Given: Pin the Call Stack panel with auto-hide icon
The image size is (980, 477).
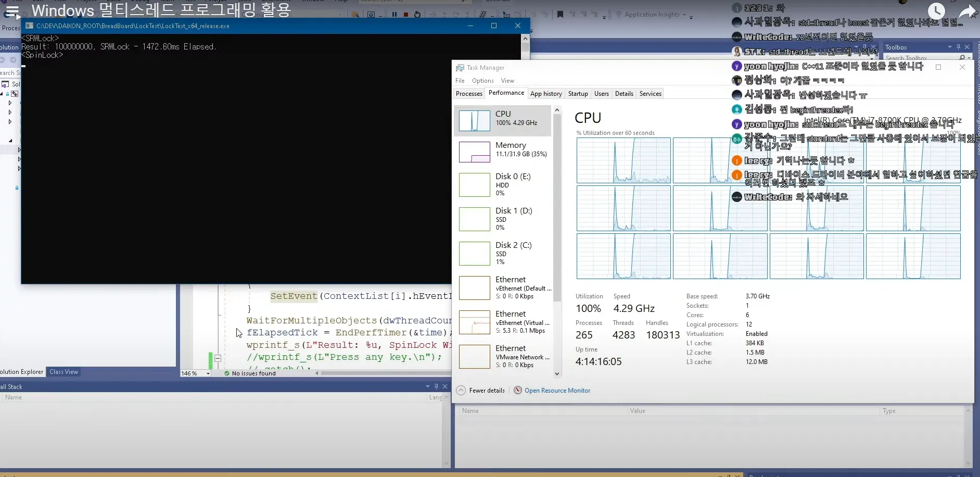Looking at the screenshot, I should point(436,386).
